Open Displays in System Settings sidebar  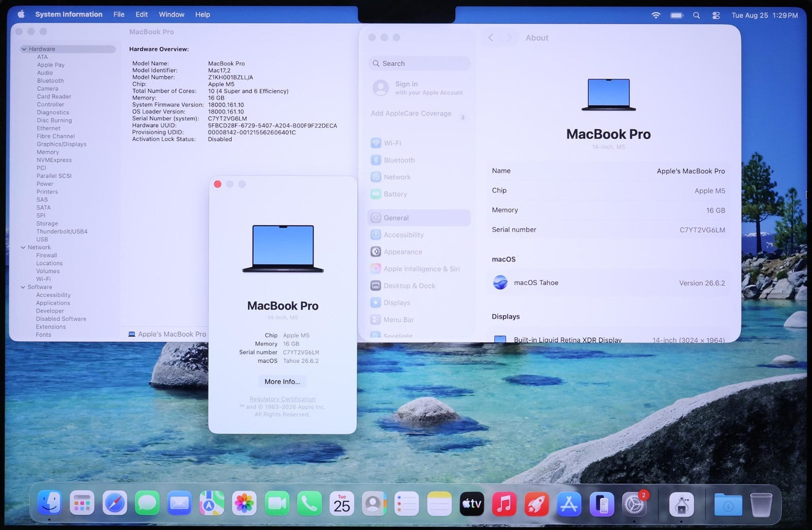tap(419, 303)
